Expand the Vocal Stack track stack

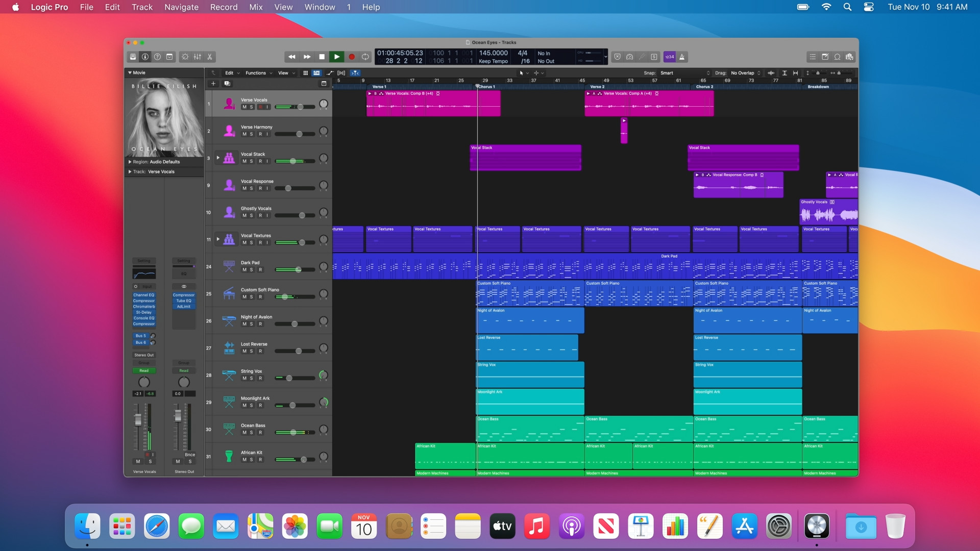point(217,159)
